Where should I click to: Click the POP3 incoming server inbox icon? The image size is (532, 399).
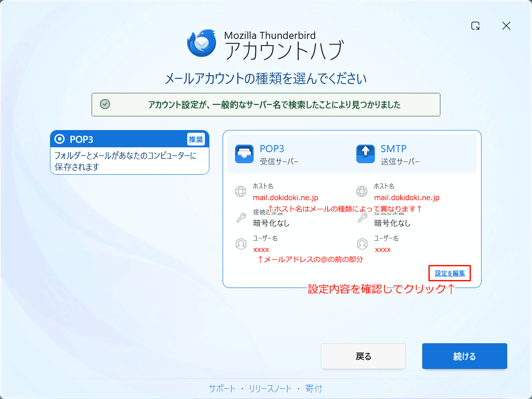[244, 154]
